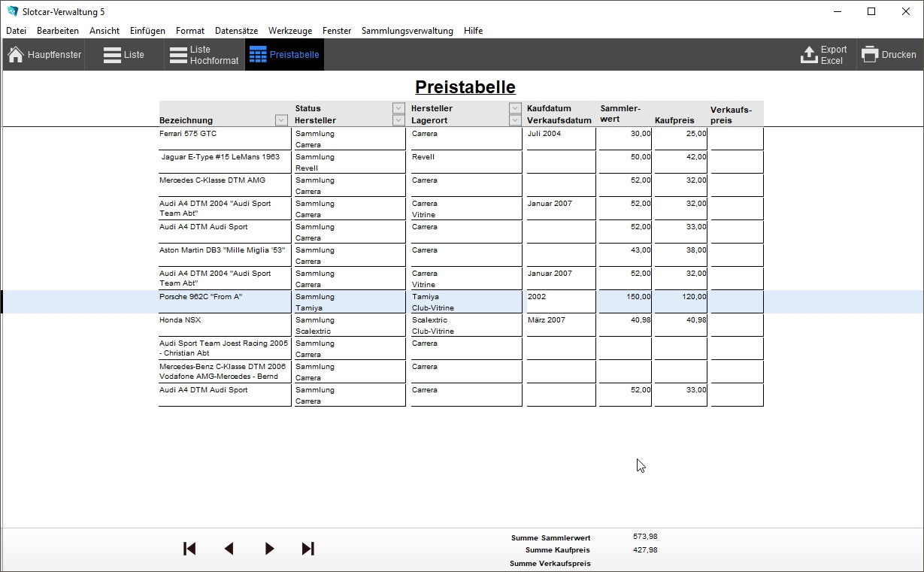Go to the next record
Viewport: 924px width, 572px height.
click(x=269, y=549)
